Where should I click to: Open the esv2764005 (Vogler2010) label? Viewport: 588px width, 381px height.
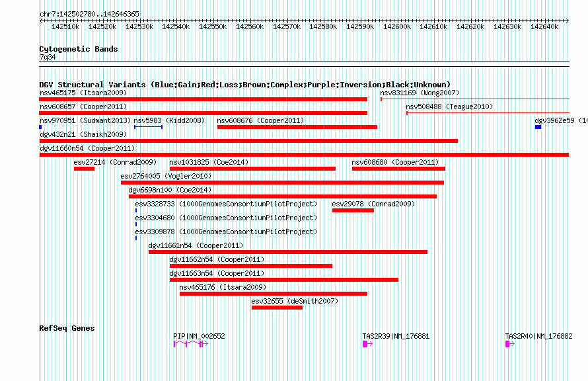166,176
